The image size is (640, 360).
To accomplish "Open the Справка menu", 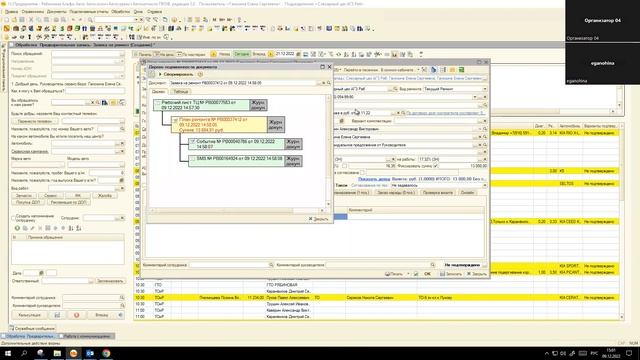I will [x=155, y=12].
